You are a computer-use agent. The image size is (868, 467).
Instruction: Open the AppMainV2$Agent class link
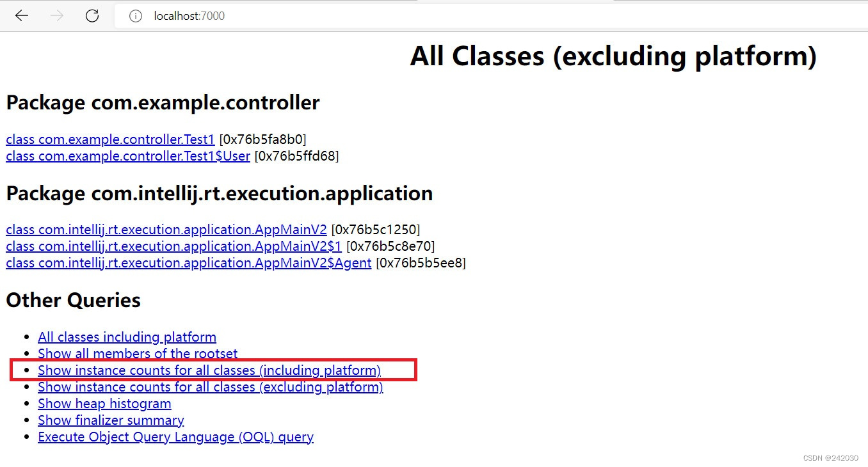click(x=189, y=263)
